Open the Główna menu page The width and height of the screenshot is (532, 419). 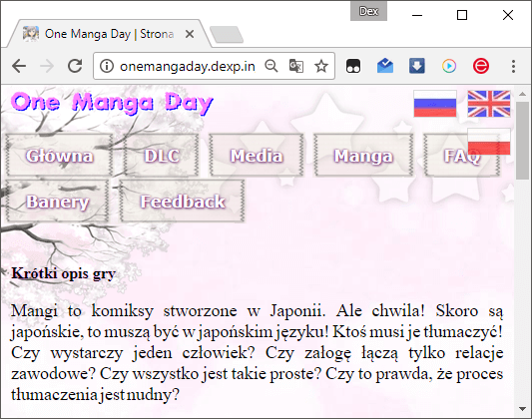59,156
